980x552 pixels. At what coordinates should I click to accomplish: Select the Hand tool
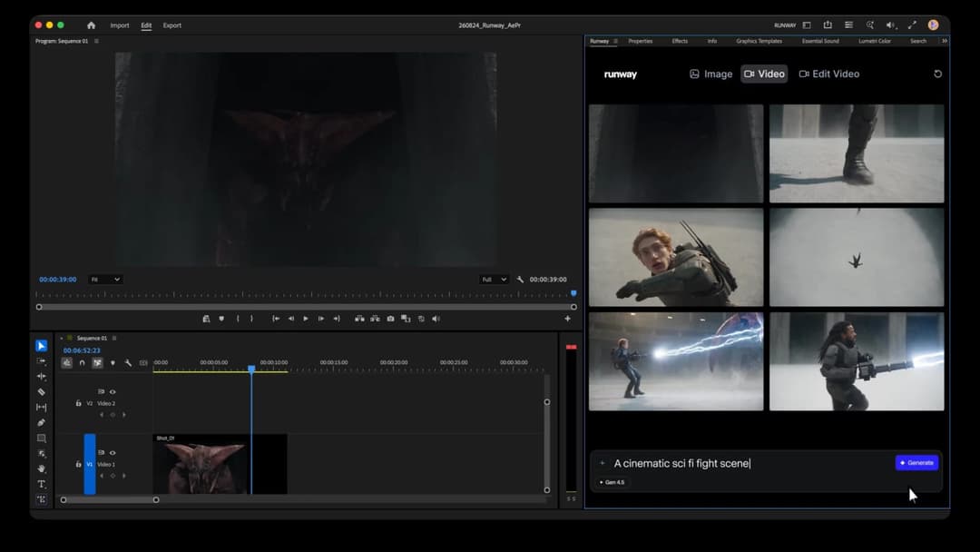[x=41, y=468]
